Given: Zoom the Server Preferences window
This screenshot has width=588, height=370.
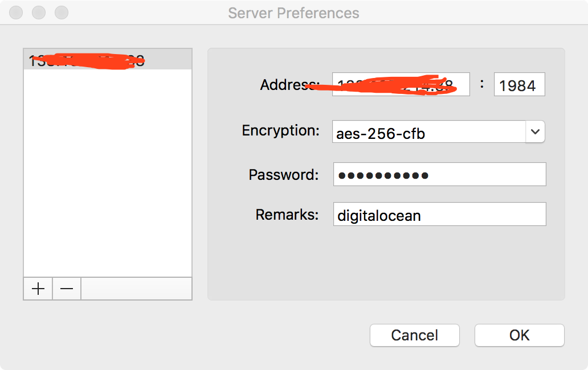Looking at the screenshot, I should click(x=62, y=13).
